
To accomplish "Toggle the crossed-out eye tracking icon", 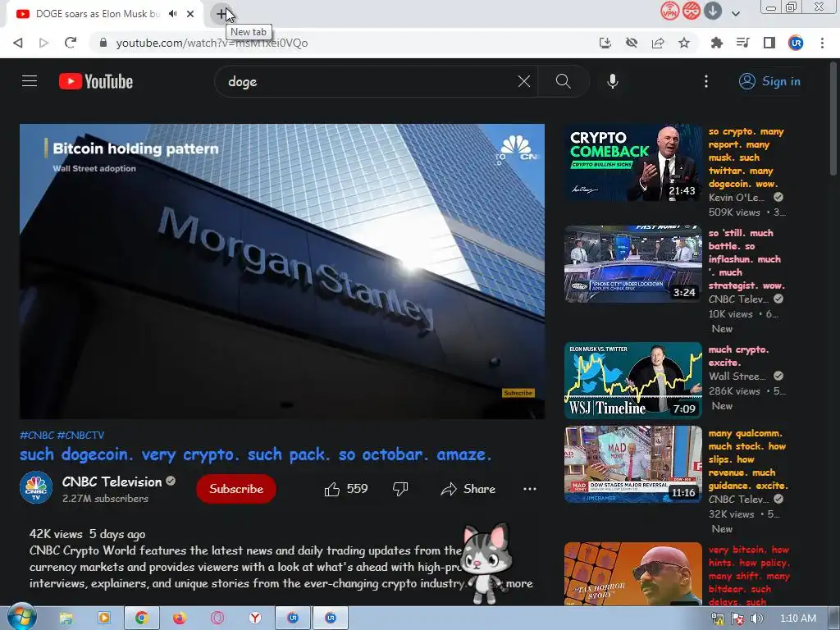I will [632, 43].
